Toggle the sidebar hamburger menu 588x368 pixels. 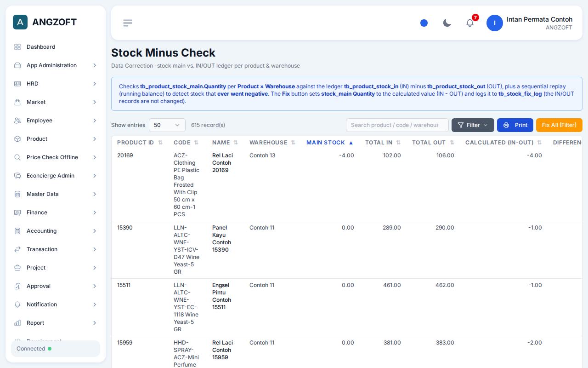coord(128,23)
